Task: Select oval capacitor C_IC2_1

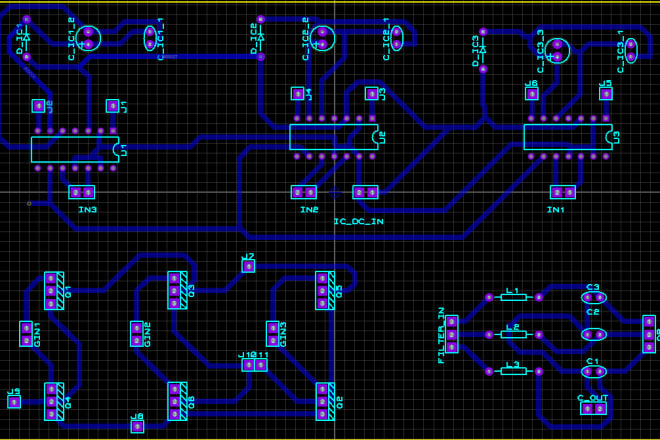Action: [397, 38]
